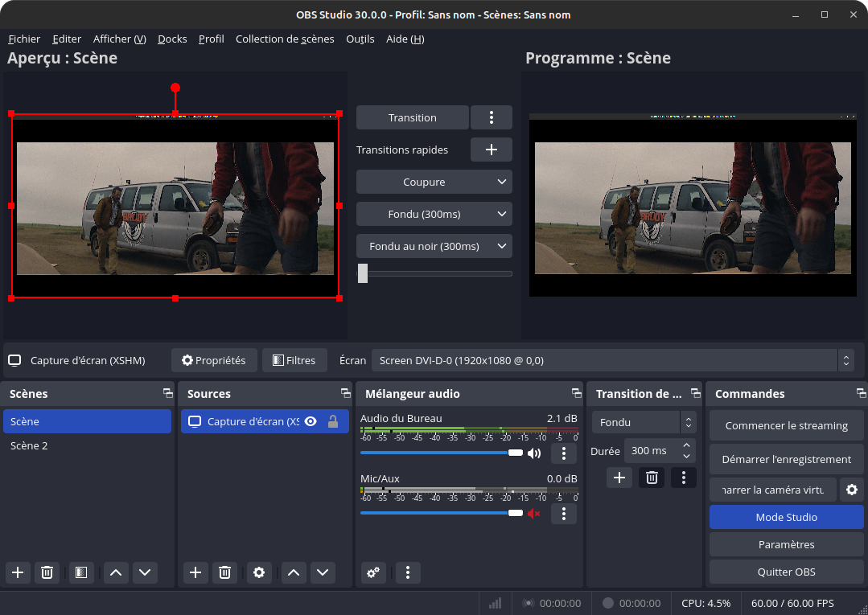Hide the Capture d'écran source via eye icon

311,422
